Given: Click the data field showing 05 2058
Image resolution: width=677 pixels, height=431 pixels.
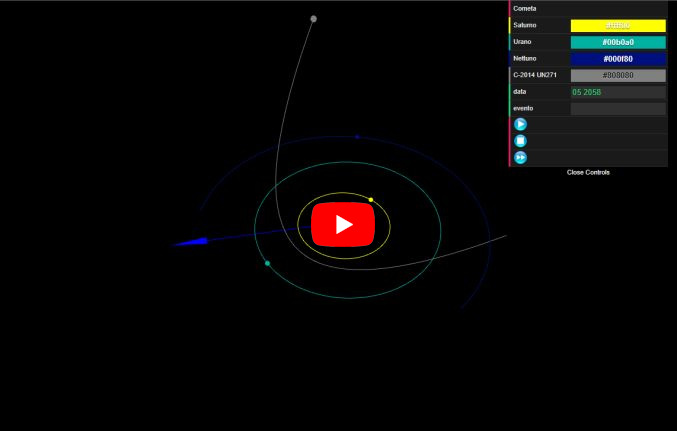Looking at the screenshot, I should pyautogui.click(x=618, y=92).
